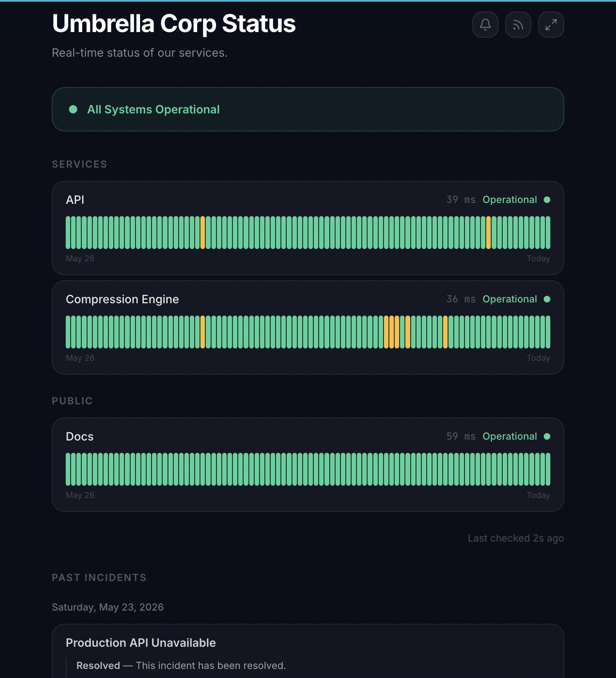Click the Today label under API
Viewport: 616px width, 678px height.
[538, 258]
